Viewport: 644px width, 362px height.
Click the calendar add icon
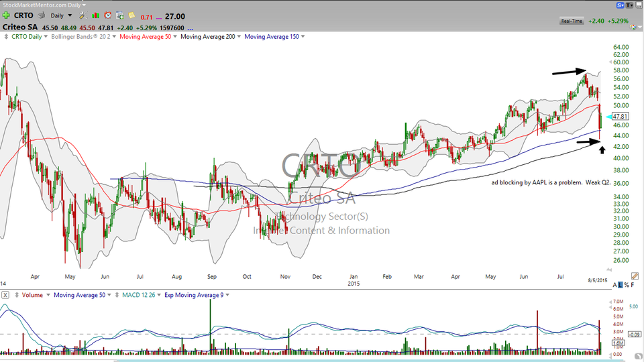click(119, 15)
